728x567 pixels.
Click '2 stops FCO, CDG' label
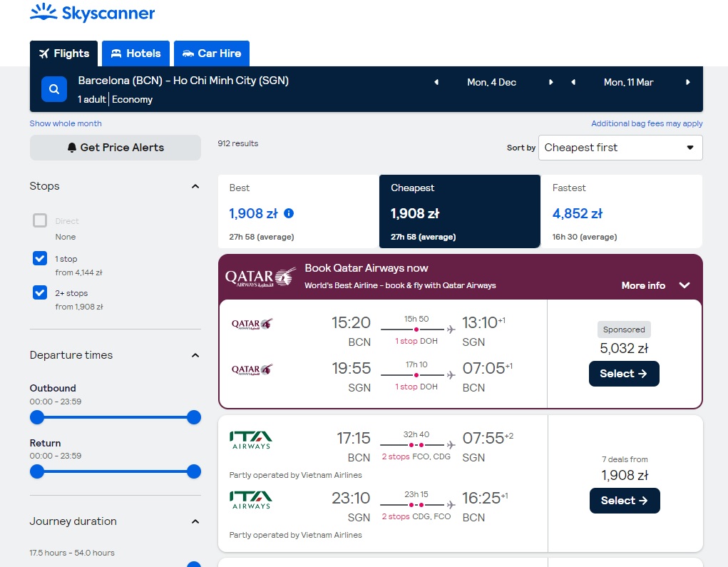point(416,456)
